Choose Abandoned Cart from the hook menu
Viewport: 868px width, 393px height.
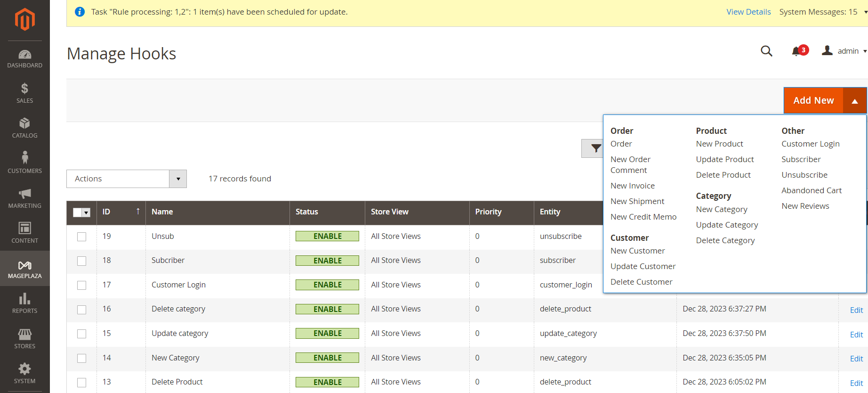click(x=811, y=190)
